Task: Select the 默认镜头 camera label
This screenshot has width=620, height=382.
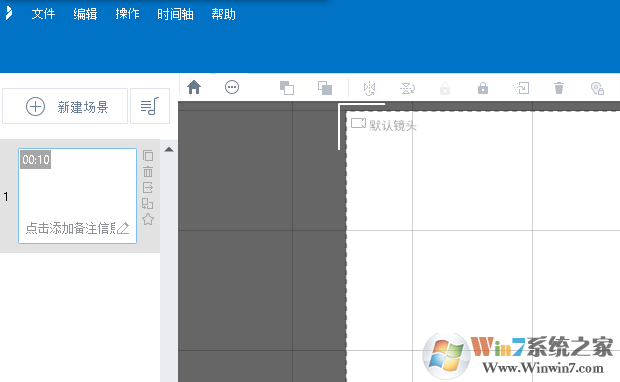Action: point(393,126)
